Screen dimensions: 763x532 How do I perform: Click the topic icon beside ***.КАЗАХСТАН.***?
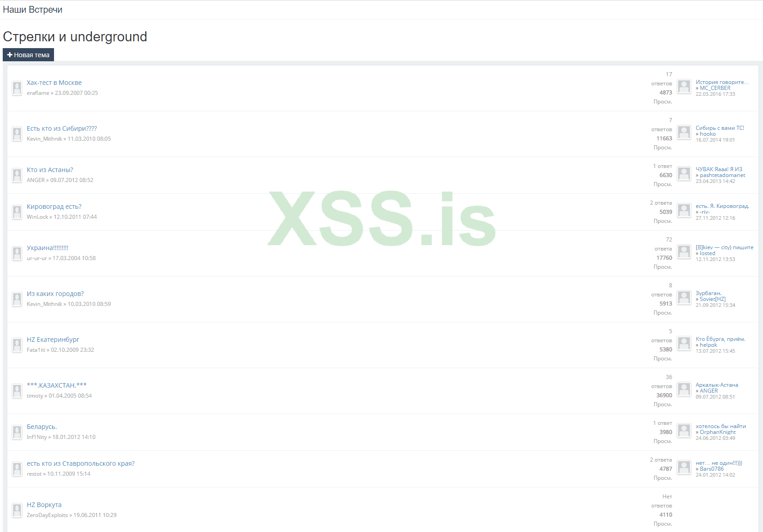pos(17,391)
